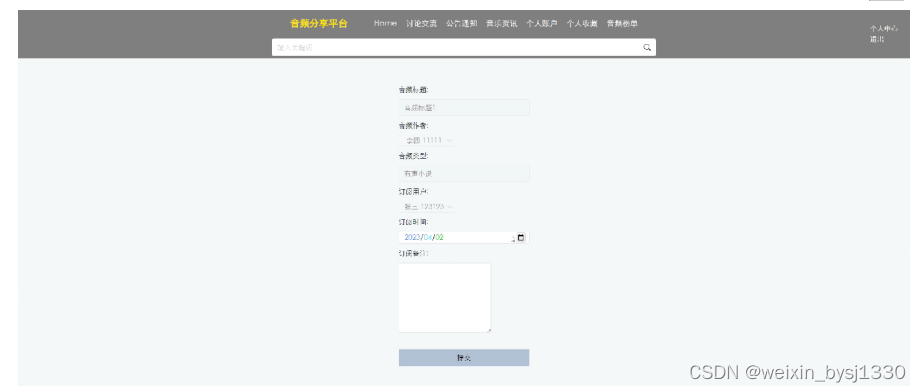This screenshot has height=392, width=921.
Task: Open 个人收藏 navigation item
Action: coord(582,24)
